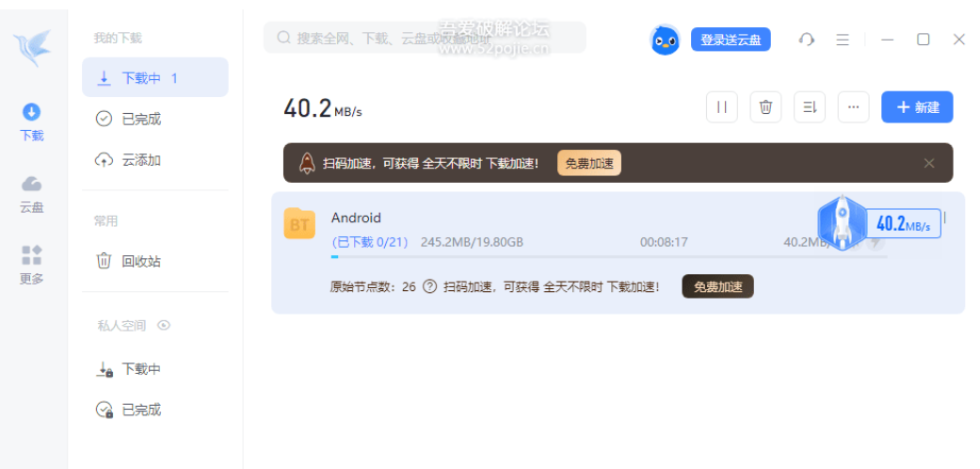Open the three-dots more options button
The width and height of the screenshot is (980, 469).
853,107
